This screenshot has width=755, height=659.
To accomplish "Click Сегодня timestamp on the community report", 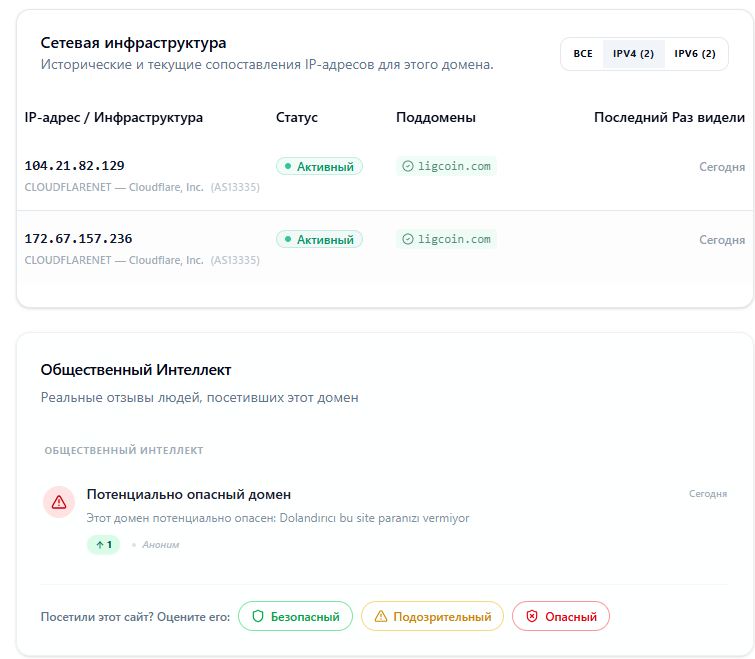I will [708, 494].
